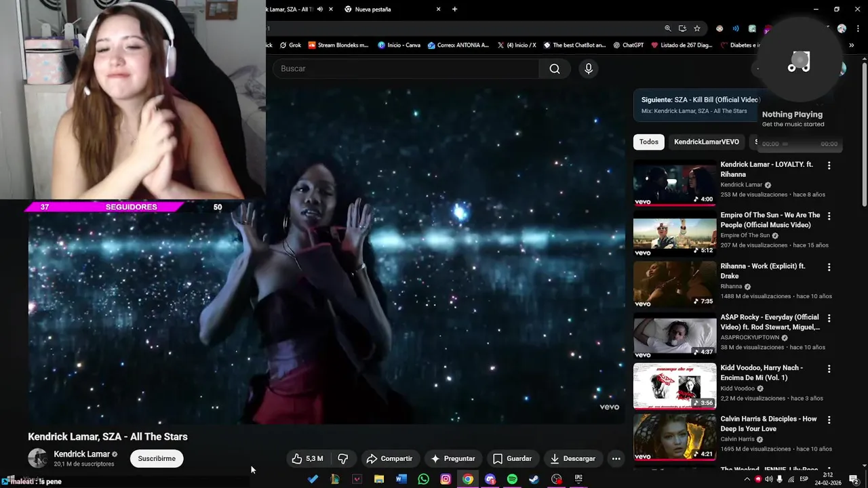Image resolution: width=868 pixels, height=488 pixels.
Task: Open options menu for Empire Of The Sun video
Action: pyautogui.click(x=829, y=216)
